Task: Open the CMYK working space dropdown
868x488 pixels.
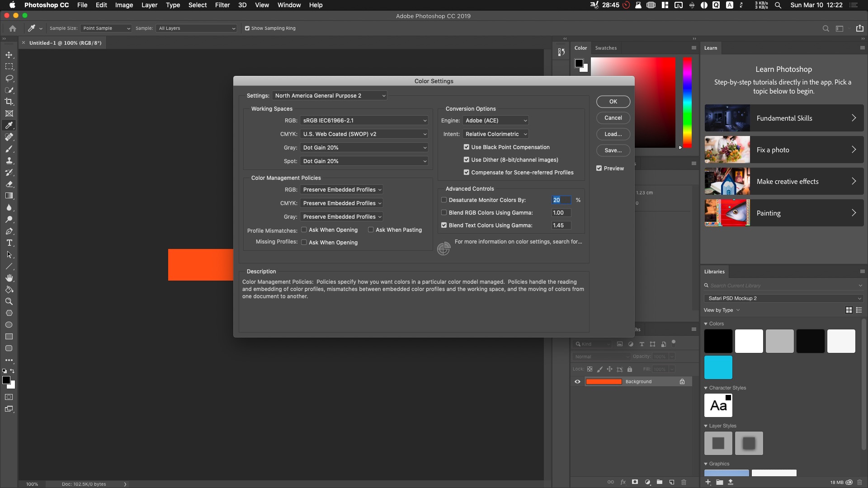Action: [x=364, y=134]
